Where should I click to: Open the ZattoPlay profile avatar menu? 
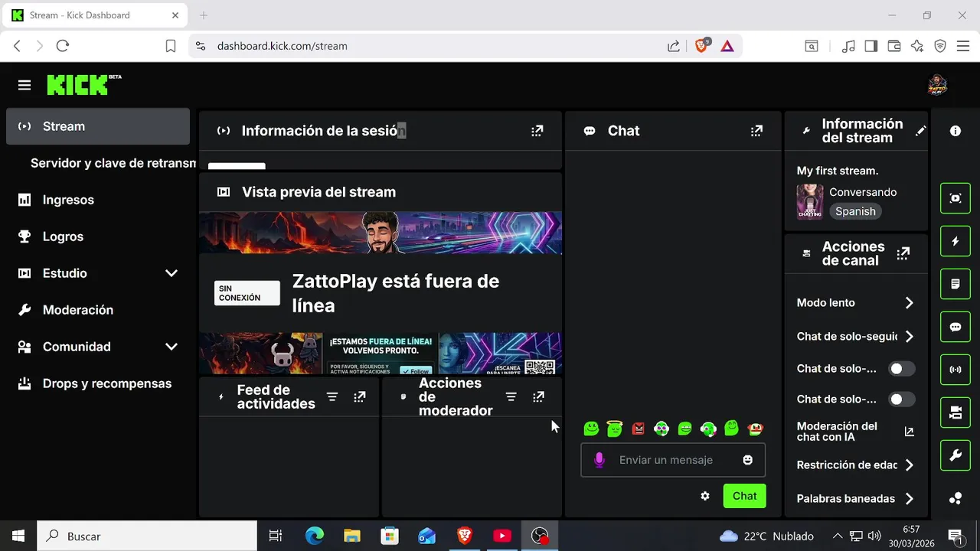tap(937, 85)
